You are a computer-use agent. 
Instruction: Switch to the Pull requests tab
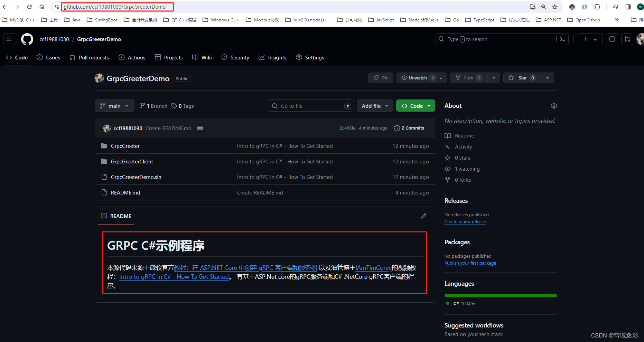pos(89,58)
